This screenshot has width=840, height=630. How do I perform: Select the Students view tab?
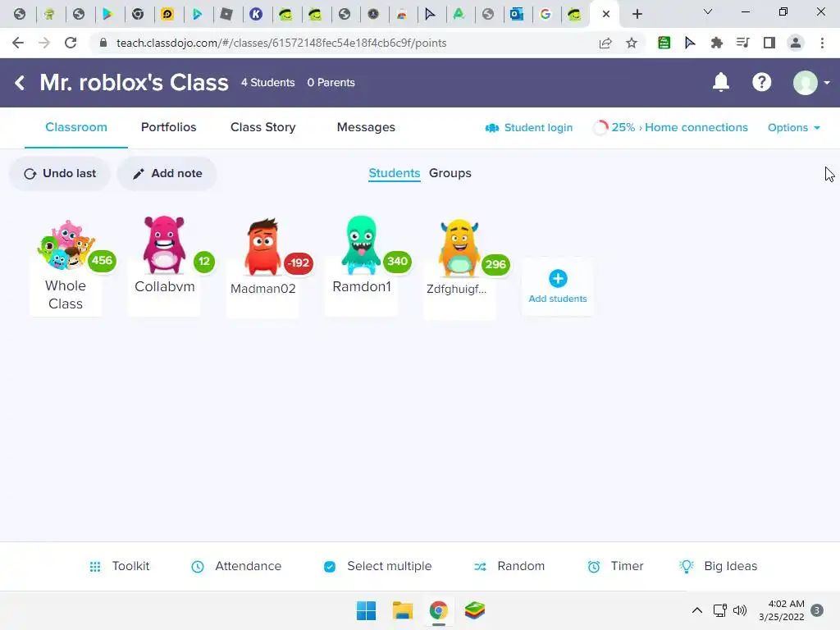click(395, 173)
